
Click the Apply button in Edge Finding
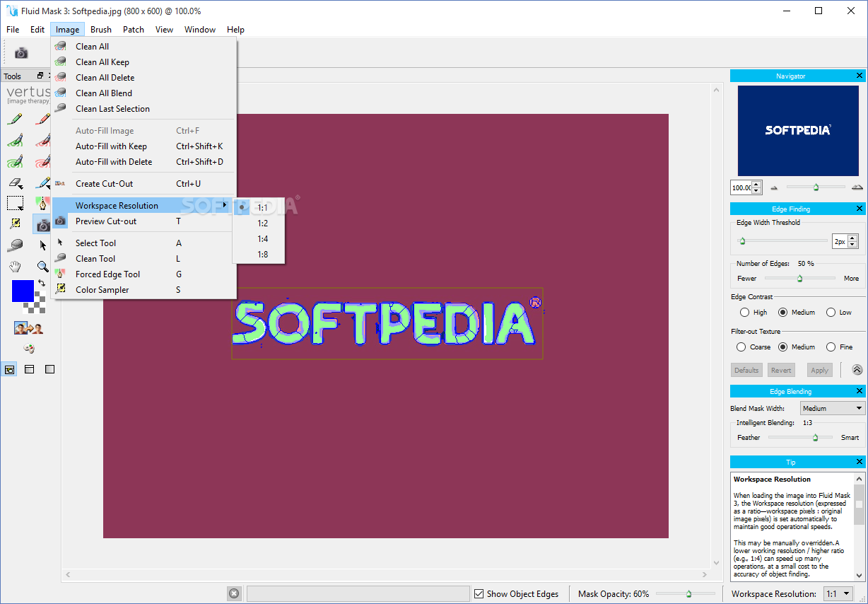tap(819, 370)
